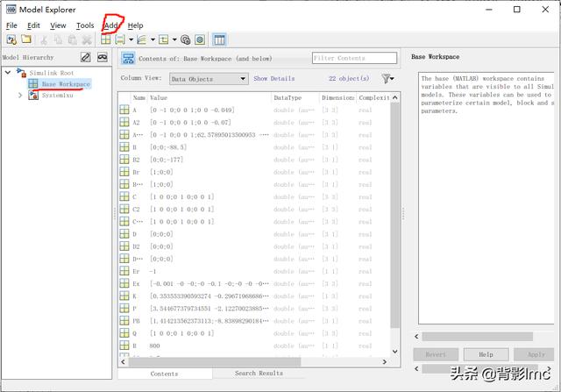
Task: Click the 22 object(s) link
Action: tap(349, 78)
